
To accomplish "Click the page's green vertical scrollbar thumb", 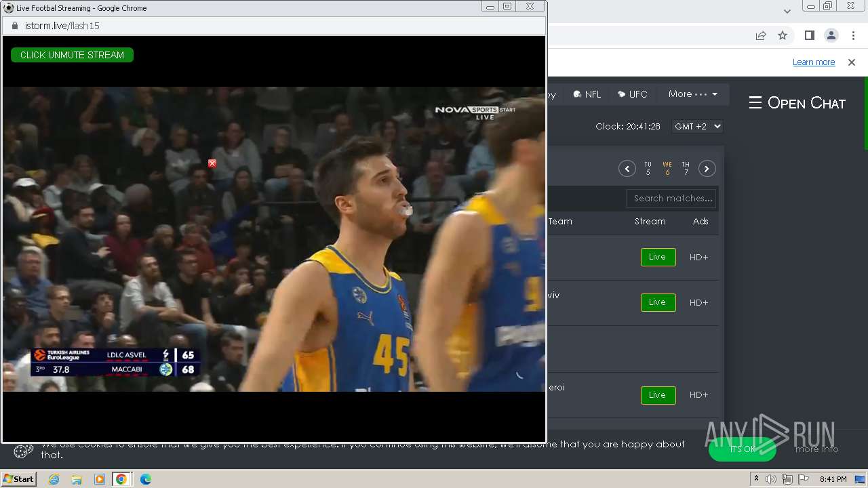I will pos(866,113).
